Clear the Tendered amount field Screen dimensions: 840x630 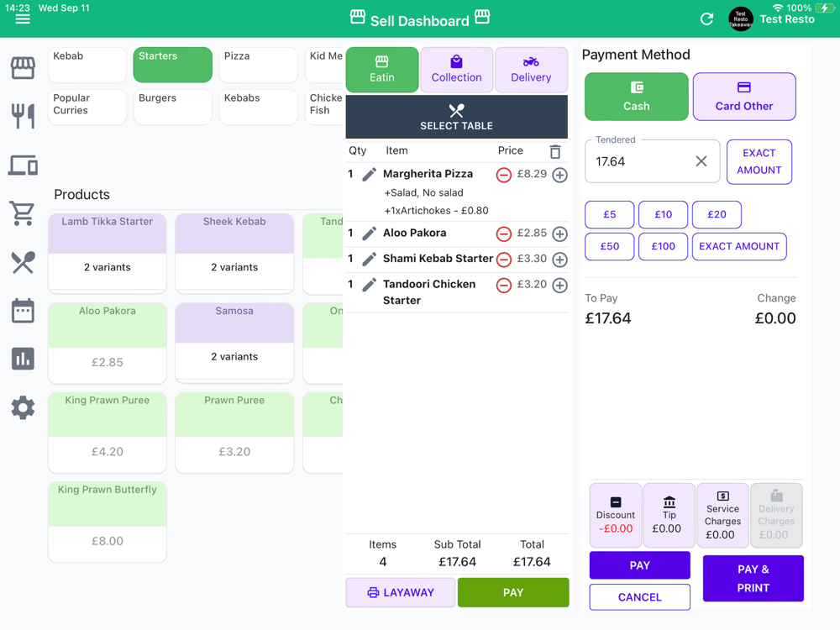coord(701,161)
